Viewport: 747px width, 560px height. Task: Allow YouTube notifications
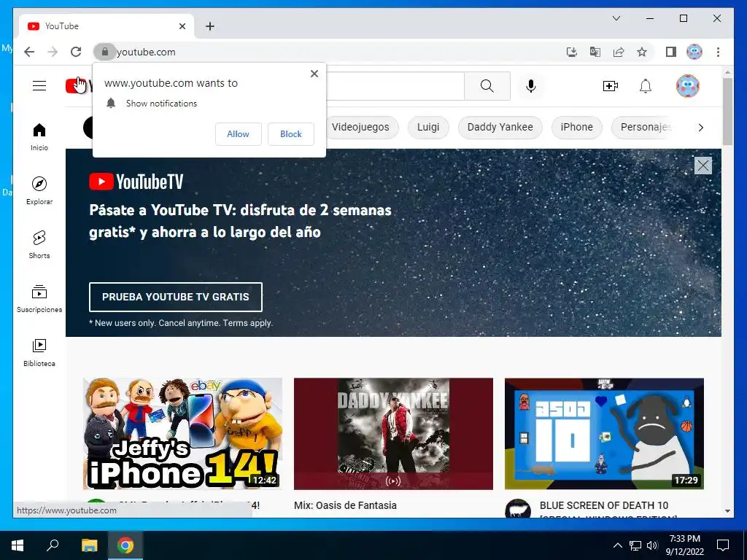pyautogui.click(x=239, y=134)
